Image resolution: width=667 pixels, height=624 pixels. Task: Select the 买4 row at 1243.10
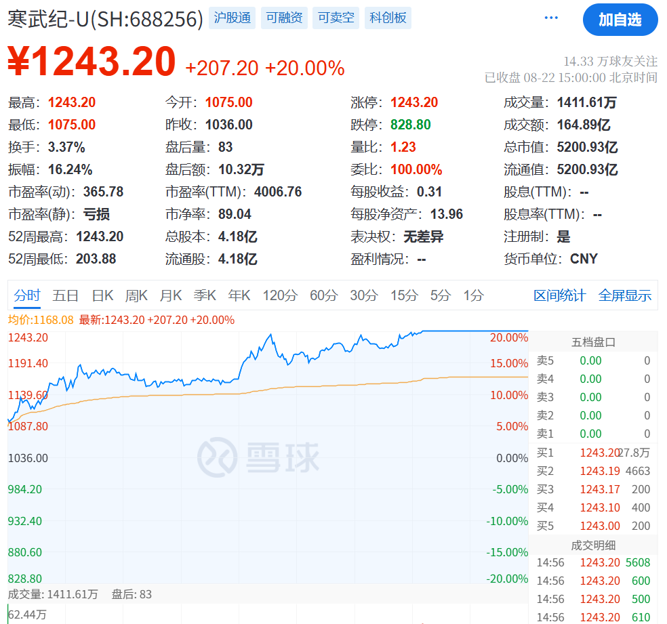[593, 508]
